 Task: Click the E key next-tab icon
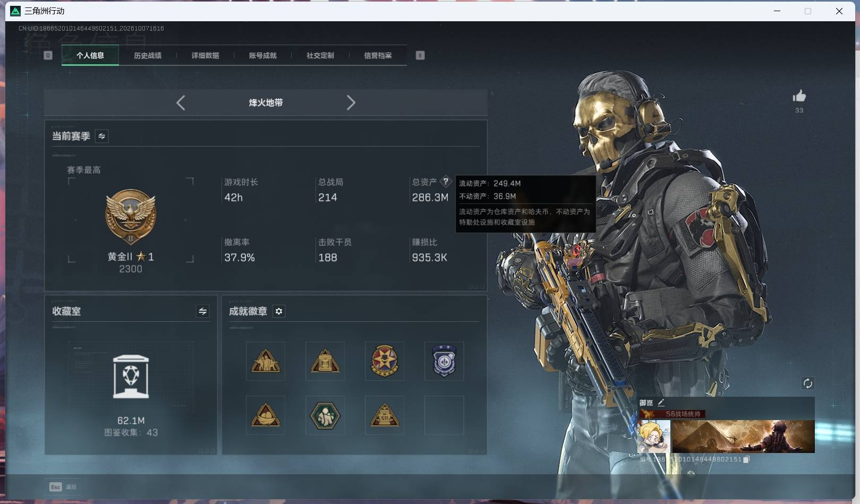coord(420,55)
